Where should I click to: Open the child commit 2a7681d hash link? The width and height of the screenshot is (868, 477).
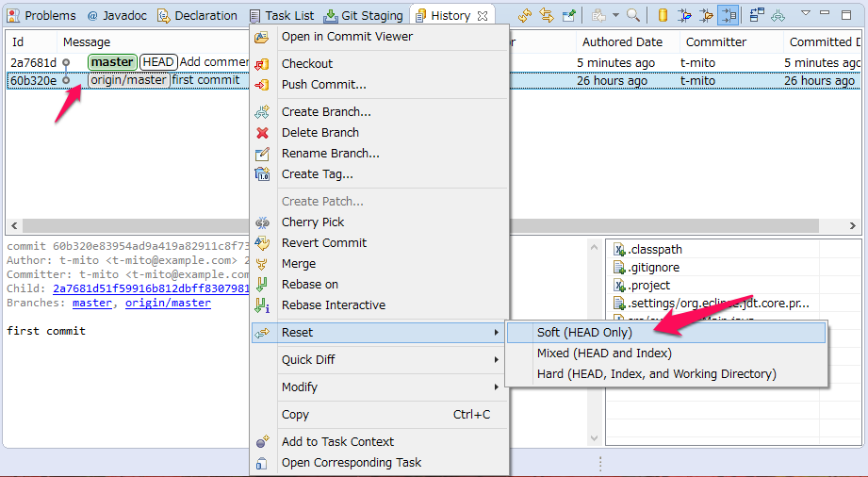(151, 288)
